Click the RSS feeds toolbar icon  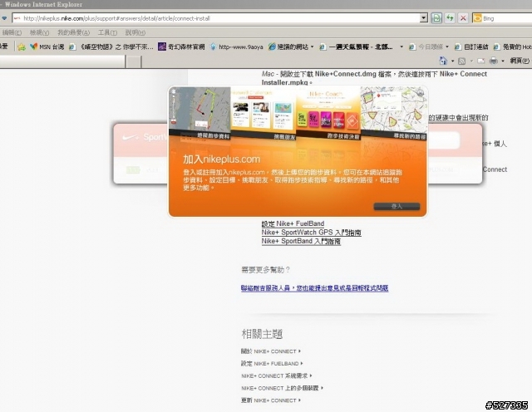461,61
